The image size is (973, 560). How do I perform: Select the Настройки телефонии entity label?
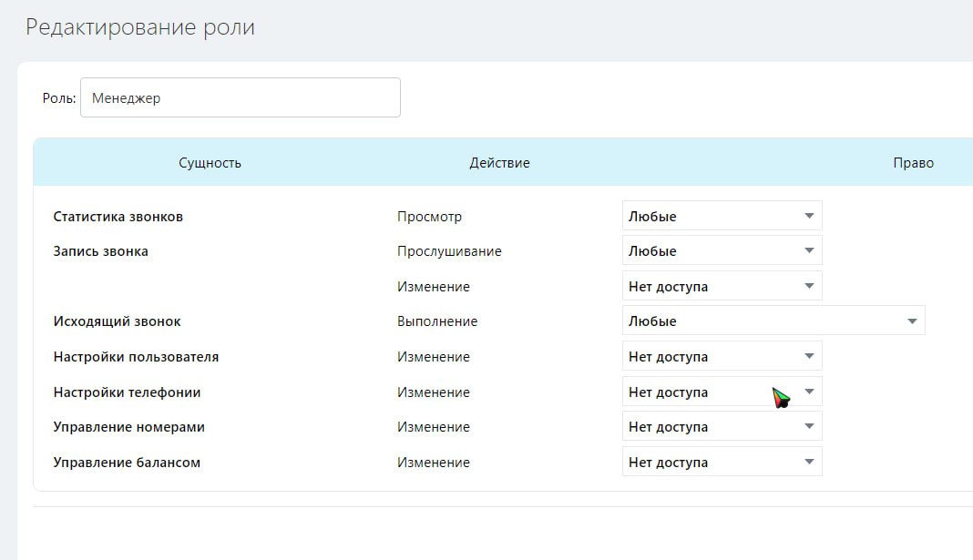pyautogui.click(x=127, y=392)
